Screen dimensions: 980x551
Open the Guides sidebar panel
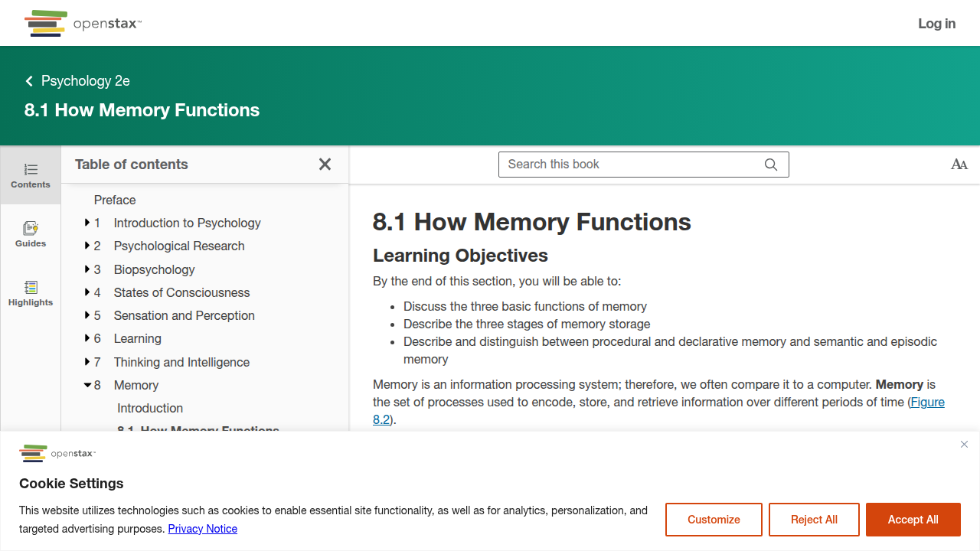[31, 234]
